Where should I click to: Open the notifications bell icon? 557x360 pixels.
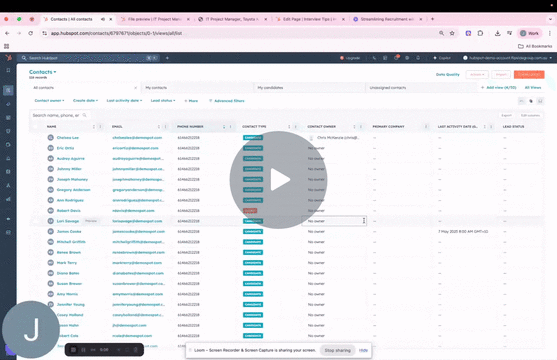coord(418,58)
